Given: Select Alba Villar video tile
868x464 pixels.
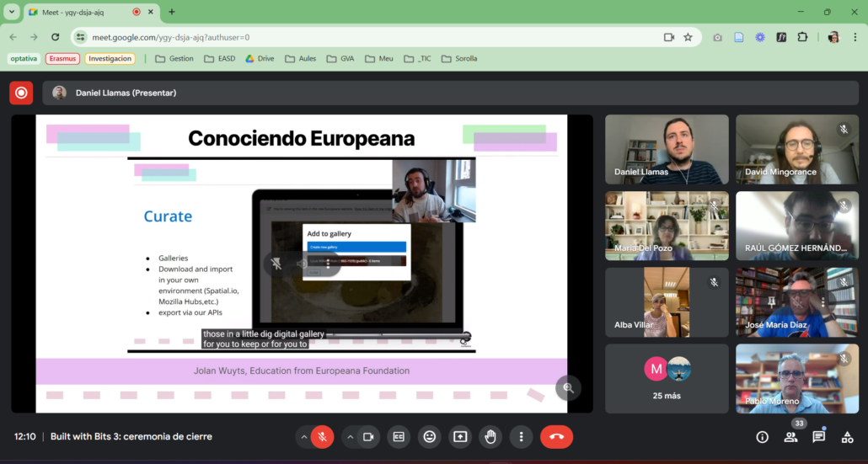Looking at the screenshot, I should point(667,302).
